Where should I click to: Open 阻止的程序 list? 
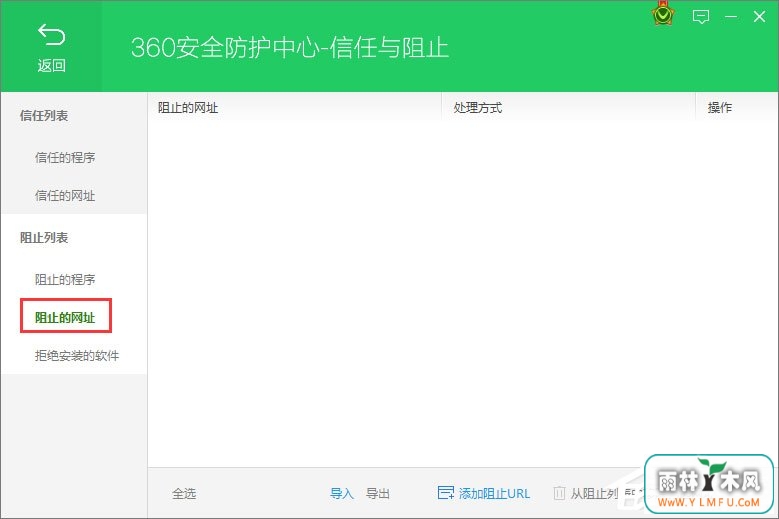(65, 280)
